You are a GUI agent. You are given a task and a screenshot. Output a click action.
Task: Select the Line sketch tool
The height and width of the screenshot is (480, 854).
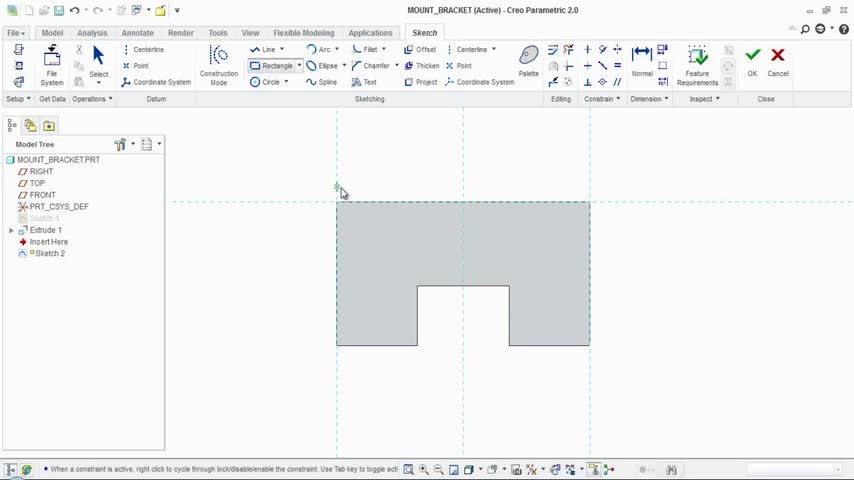click(263, 50)
